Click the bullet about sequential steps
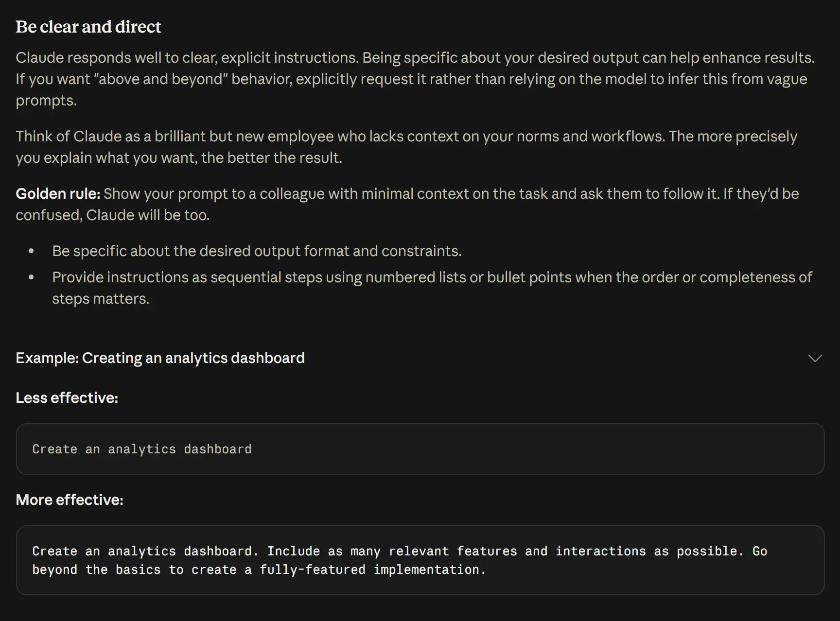The width and height of the screenshot is (840, 621). coord(432,288)
